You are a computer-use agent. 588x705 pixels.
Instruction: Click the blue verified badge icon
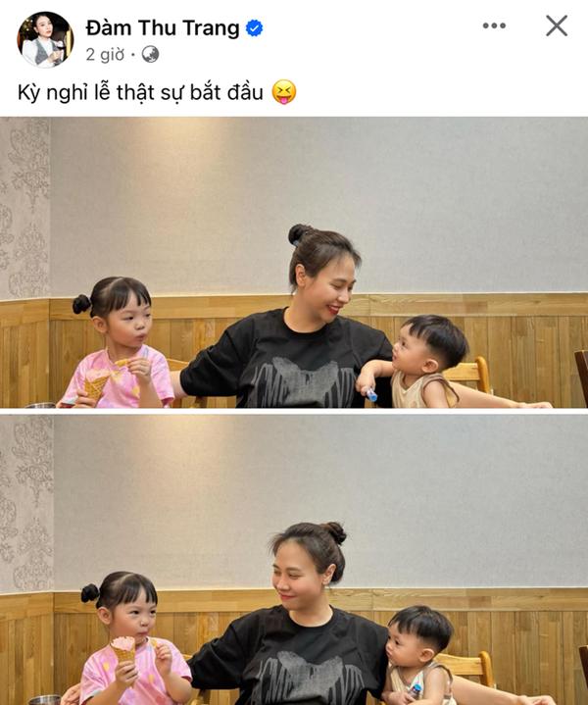click(x=255, y=28)
